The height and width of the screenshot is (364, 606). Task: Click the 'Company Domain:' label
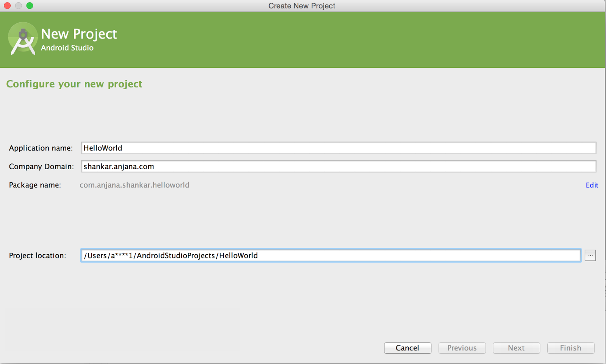tap(41, 166)
